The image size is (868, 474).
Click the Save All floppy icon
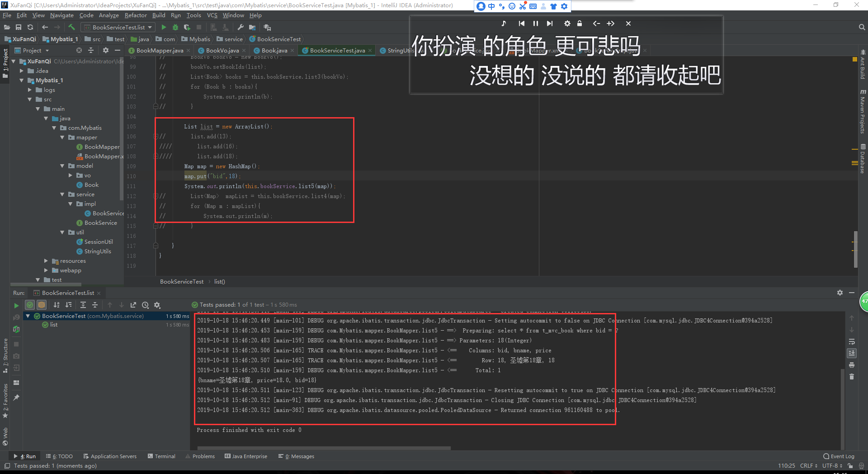[19, 28]
